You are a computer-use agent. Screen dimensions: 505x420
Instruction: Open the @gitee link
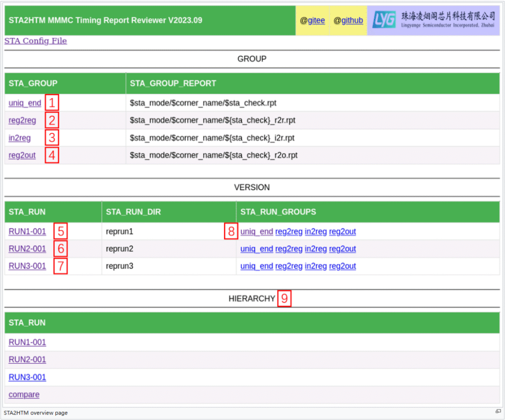(312, 21)
